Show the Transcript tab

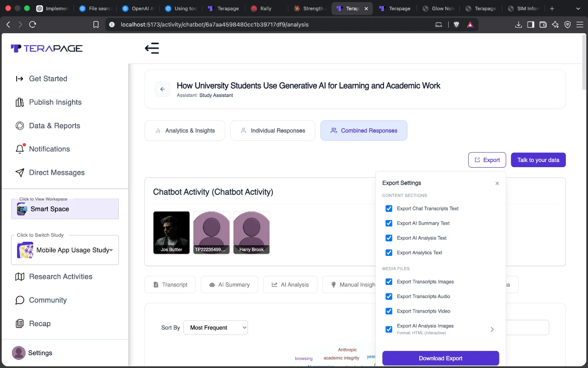point(170,284)
